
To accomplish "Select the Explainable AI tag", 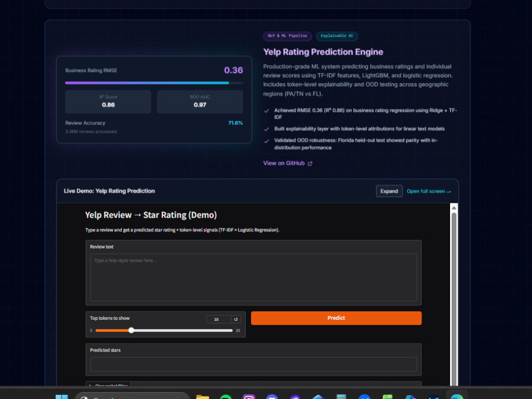I will (x=337, y=36).
